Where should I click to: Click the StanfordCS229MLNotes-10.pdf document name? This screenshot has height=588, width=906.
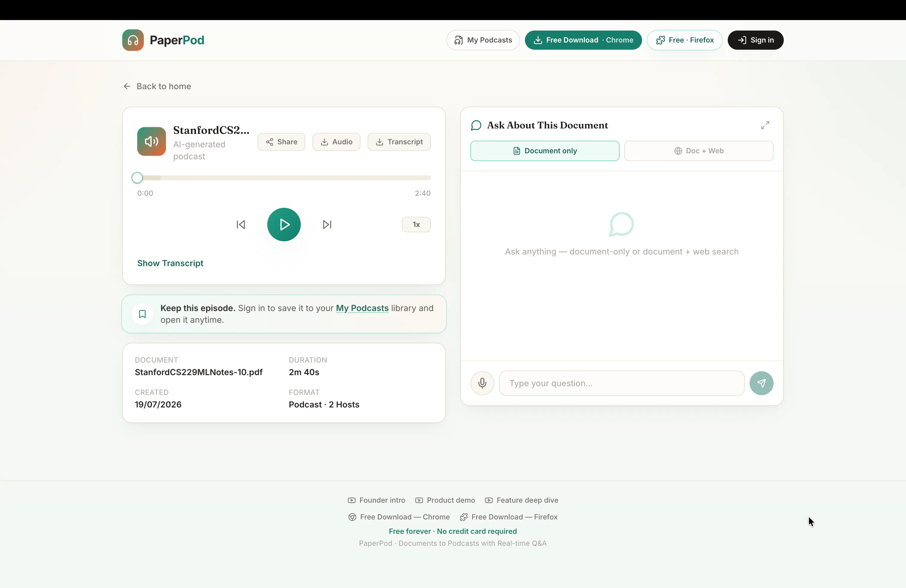pos(199,372)
